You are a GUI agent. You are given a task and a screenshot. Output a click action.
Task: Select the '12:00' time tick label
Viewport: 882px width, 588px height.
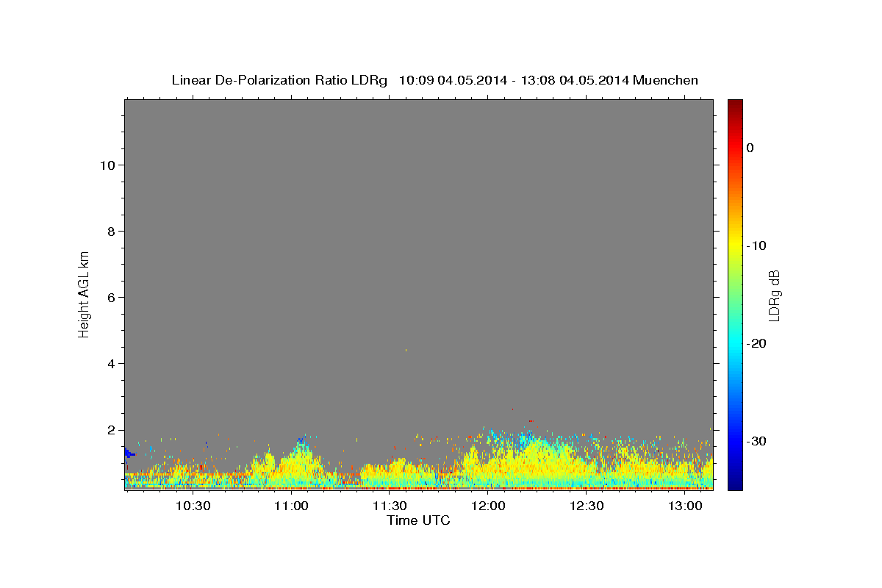pyautogui.click(x=488, y=506)
